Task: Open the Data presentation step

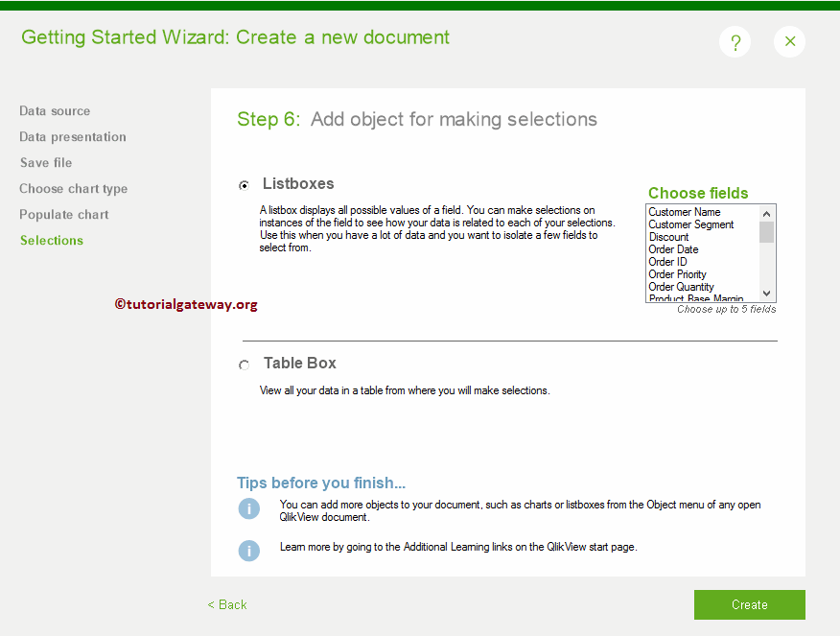Action: click(72, 137)
